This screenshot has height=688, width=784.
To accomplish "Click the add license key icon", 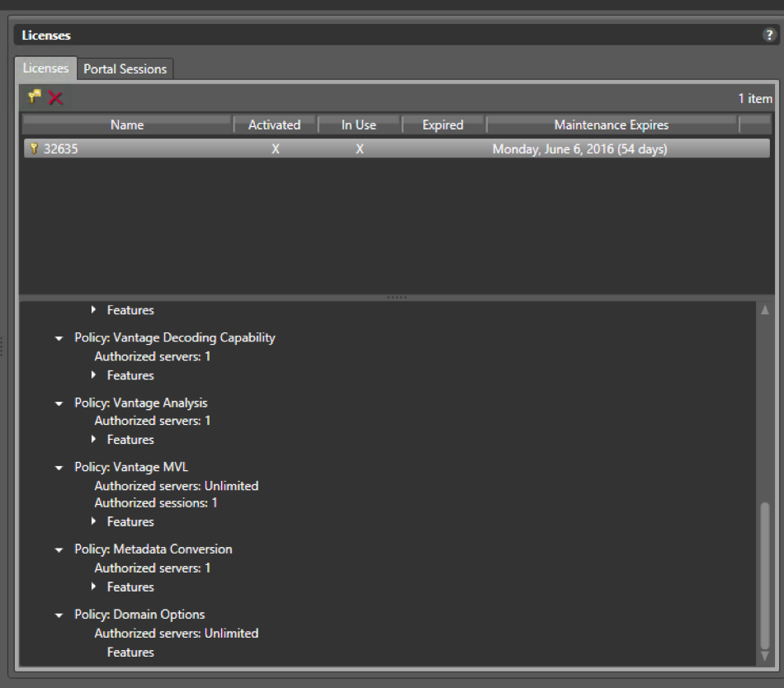I will tap(35, 97).
